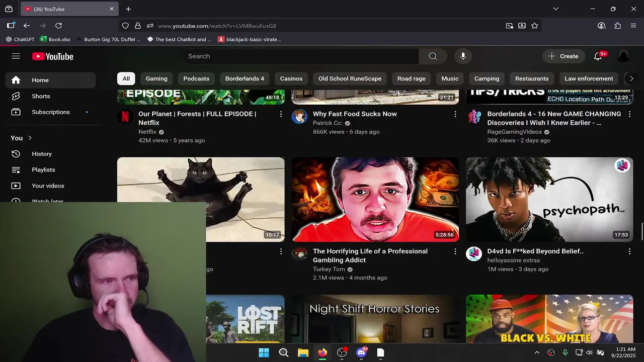Open the browser application menu
This screenshot has height=362, width=644.
click(633, 26)
